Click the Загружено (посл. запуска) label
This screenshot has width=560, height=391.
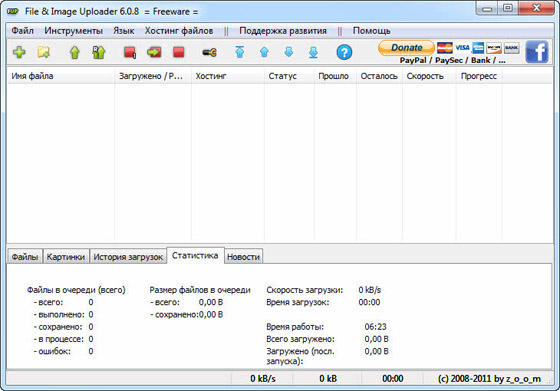pyautogui.click(x=300, y=356)
